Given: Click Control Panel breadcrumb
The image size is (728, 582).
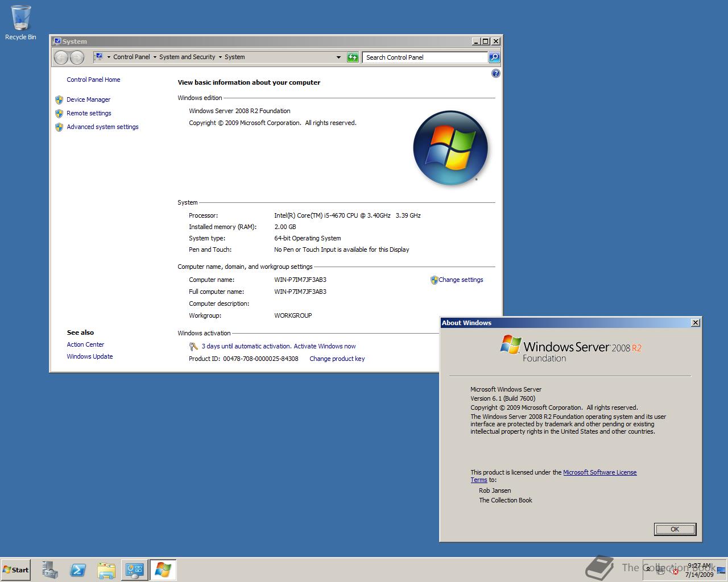Looking at the screenshot, I should (x=131, y=57).
